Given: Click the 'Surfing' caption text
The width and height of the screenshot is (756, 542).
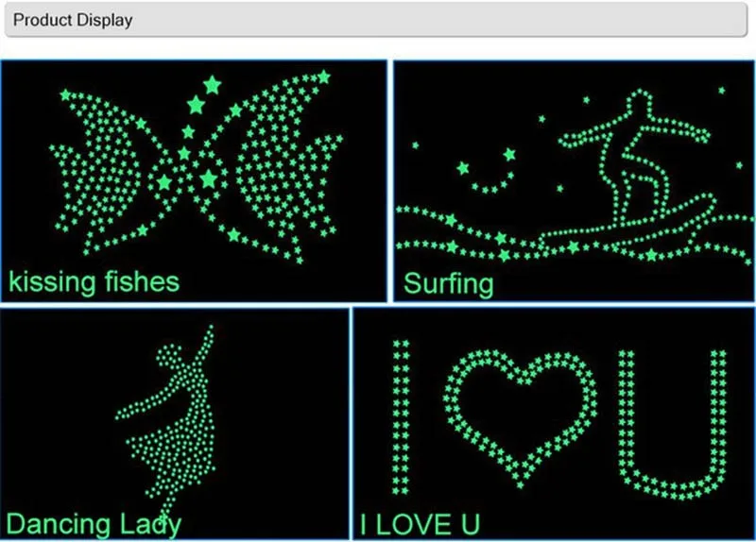Looking at the screenshot, I should click(448, 284).
